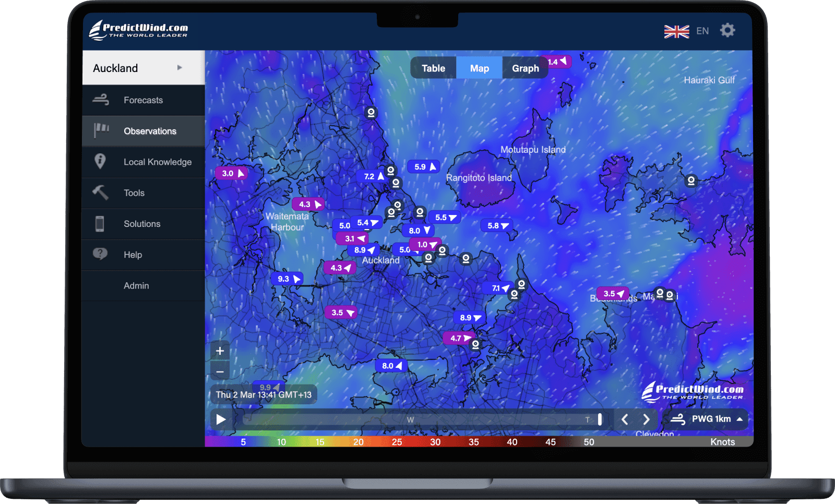Switch to the Table tab
The height and width of the screenshot is (504, 835).
coord(433,67)
